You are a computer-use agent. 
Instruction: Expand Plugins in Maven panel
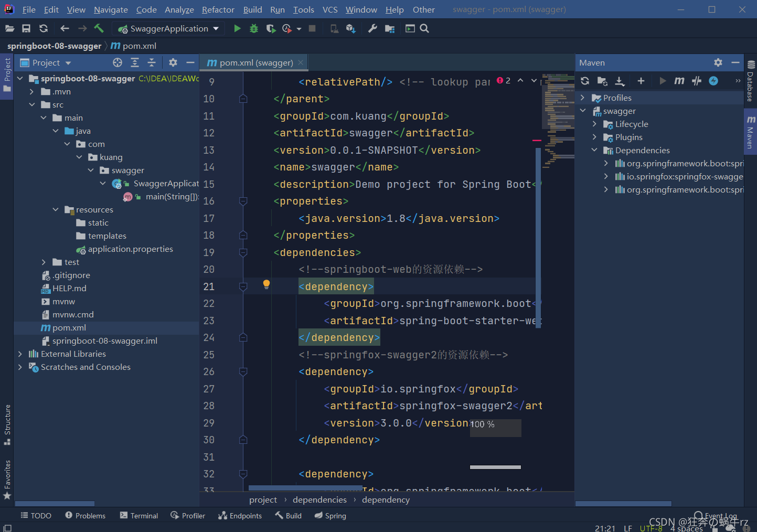594,137
